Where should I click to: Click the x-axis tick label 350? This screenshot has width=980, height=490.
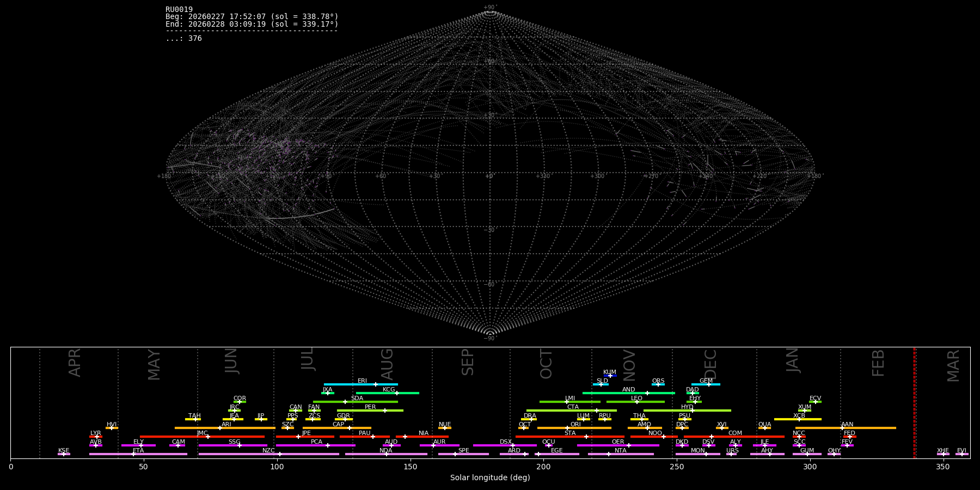(944, 467)
